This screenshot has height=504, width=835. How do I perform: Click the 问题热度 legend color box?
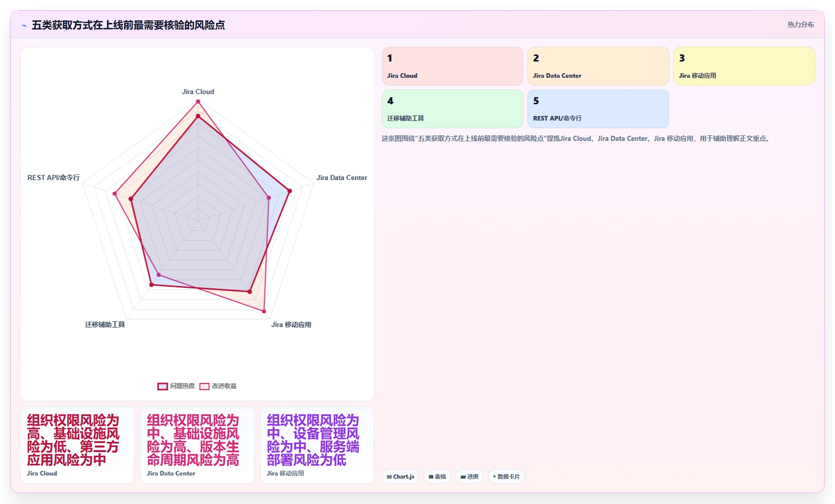[163, 387]
